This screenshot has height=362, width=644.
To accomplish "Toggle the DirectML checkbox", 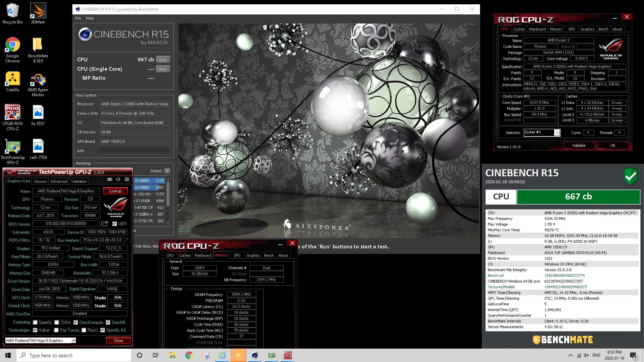I will tap(108, 322).
